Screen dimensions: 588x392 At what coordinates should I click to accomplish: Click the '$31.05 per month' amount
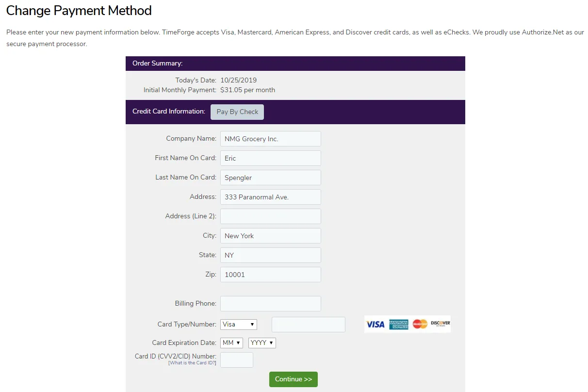click(x=248, y=90)
